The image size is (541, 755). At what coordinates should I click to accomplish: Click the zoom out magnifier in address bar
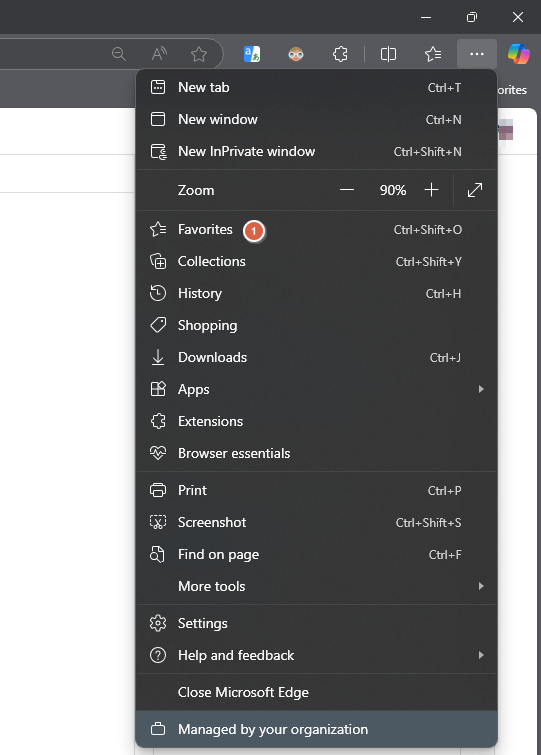pos(119,54)
